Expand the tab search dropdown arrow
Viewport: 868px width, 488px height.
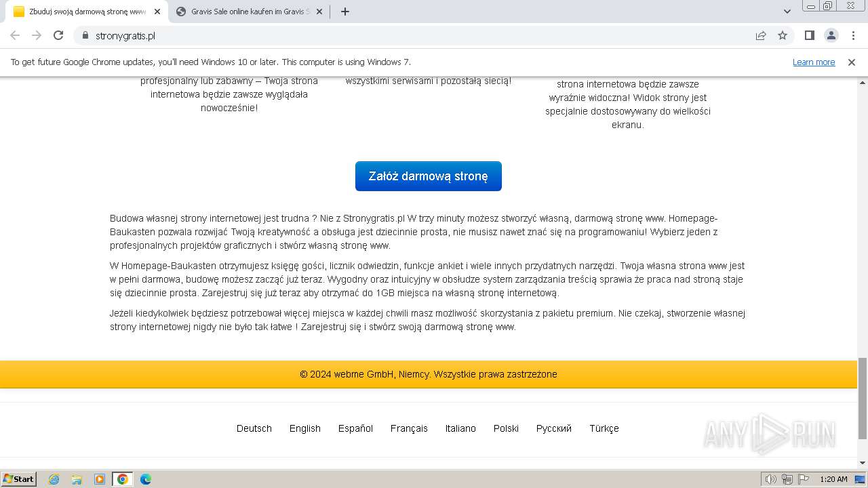(x=787, y=12)
